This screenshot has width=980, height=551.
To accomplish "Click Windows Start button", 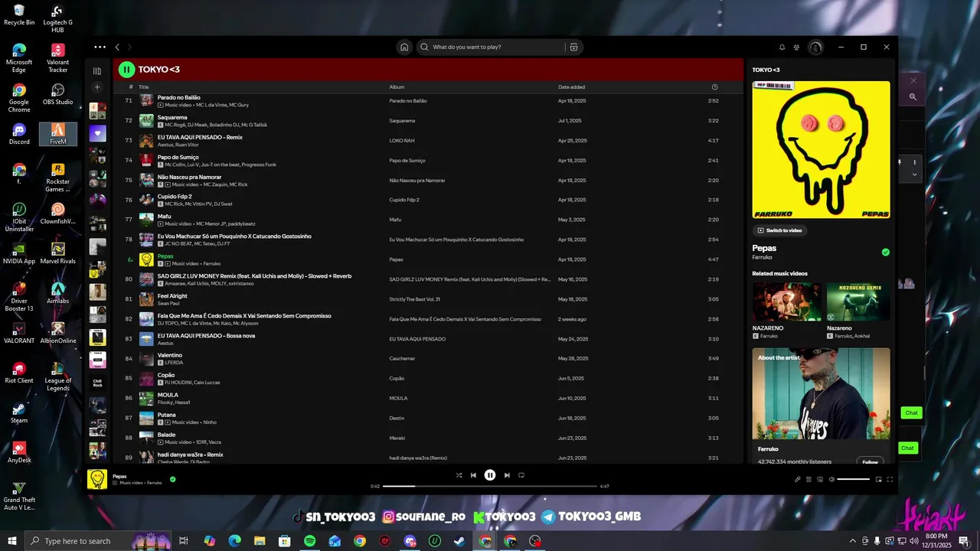I will coord(12,541).
